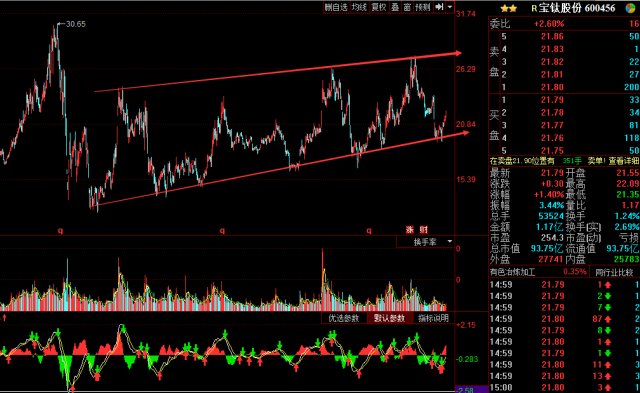
Task: Click the red 财 marker below price chart
Action: click(x=424, y=230)
